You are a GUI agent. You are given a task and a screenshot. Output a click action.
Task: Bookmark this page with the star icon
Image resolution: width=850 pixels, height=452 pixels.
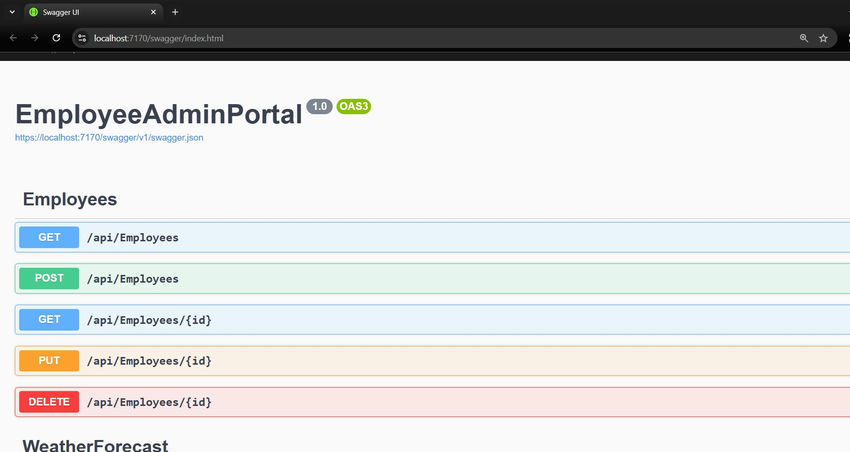823,38
